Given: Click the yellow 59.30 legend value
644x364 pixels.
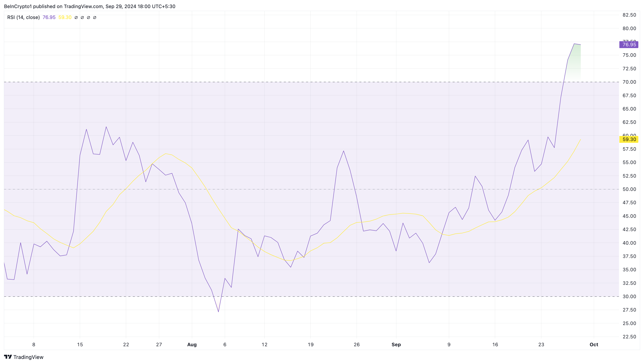Looking at the screenshot, I should point(65,17).
